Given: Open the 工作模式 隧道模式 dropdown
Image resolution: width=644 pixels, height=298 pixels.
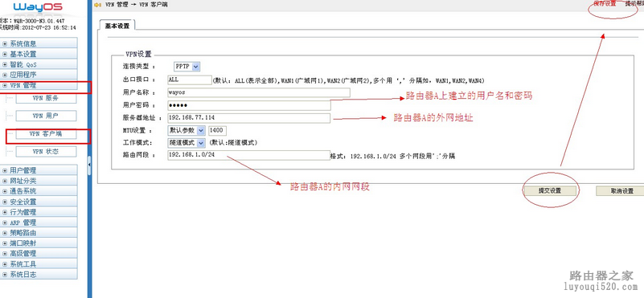Looking at the screenshot, I should tap(186, 143).
